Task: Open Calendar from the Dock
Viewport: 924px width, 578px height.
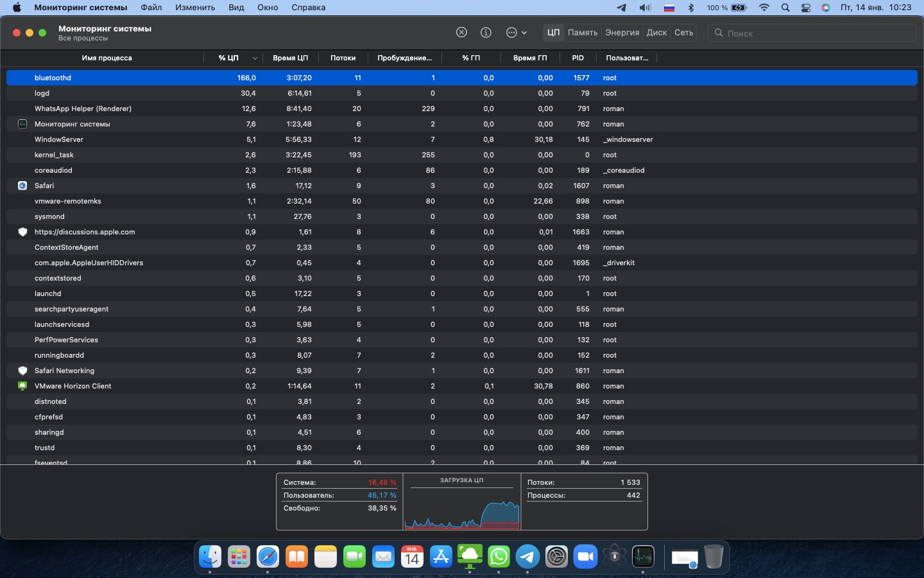Action: (412, 556)
